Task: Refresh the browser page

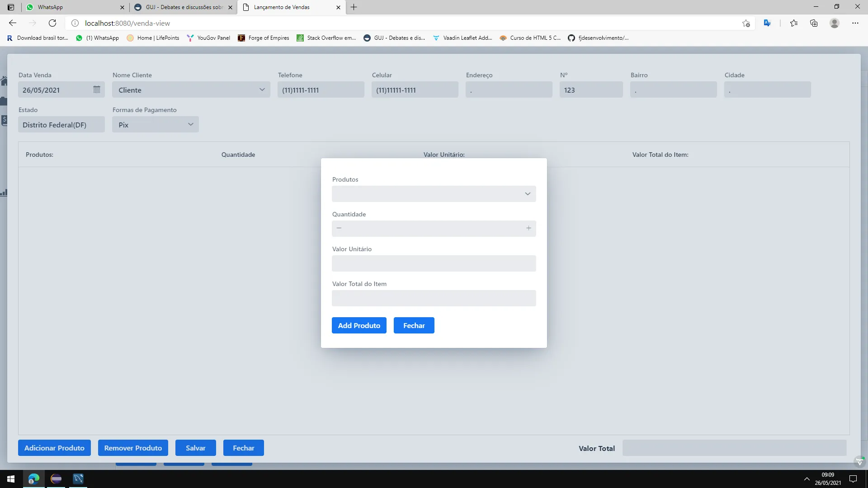Action: point(52,23)
